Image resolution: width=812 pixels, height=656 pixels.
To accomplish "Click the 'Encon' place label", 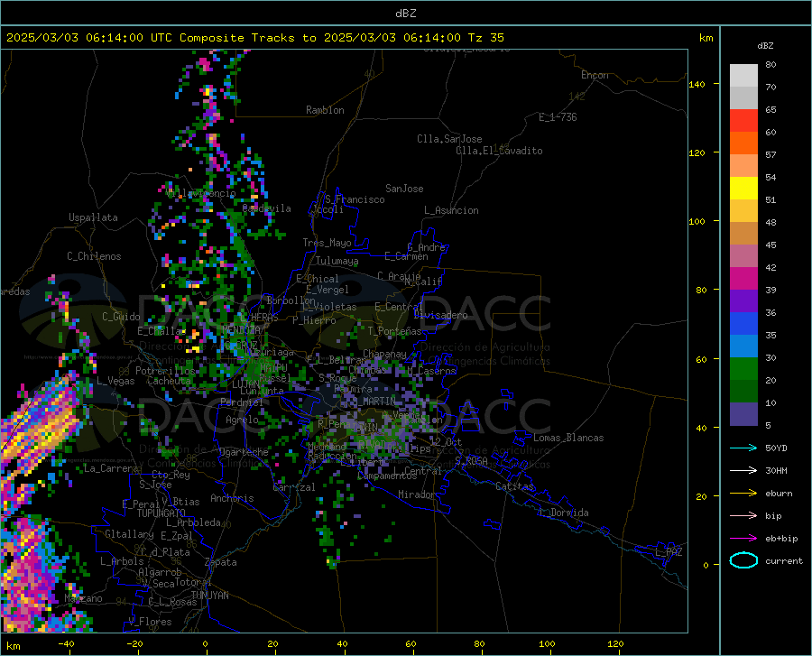I will 595,75.
